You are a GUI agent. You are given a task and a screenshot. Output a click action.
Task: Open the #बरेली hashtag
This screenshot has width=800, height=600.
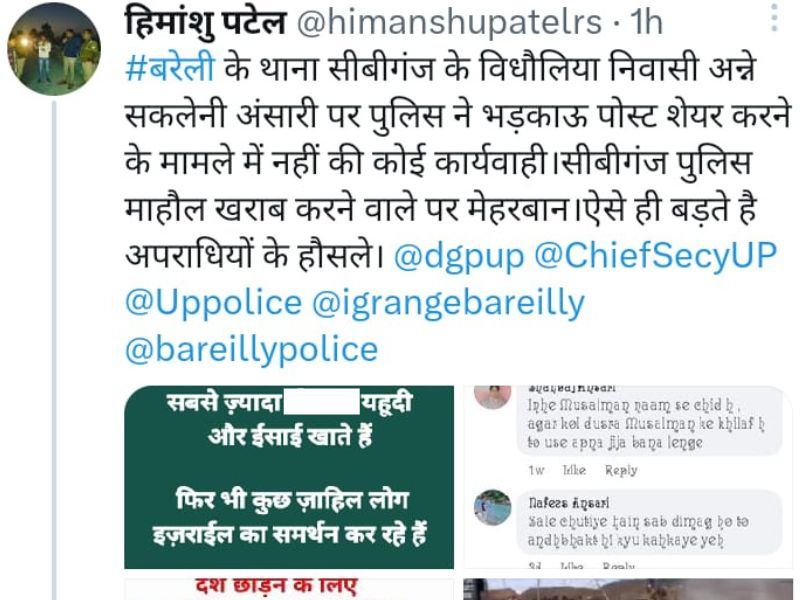pyautogui.click(x=170, y=68)
